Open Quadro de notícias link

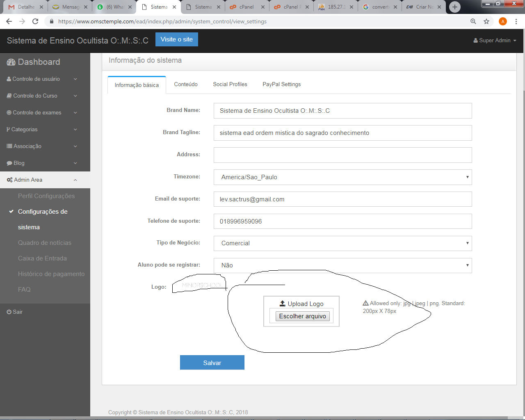coord(45,243)
